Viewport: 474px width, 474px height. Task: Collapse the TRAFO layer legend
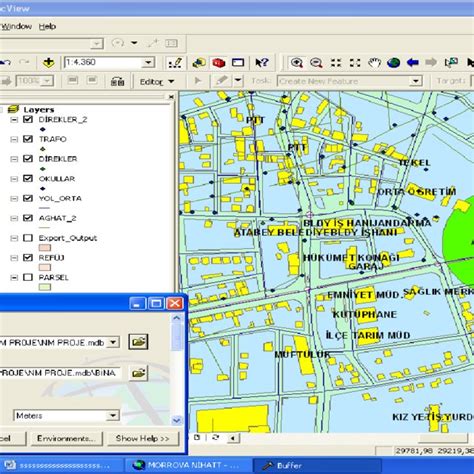[14, 139]
